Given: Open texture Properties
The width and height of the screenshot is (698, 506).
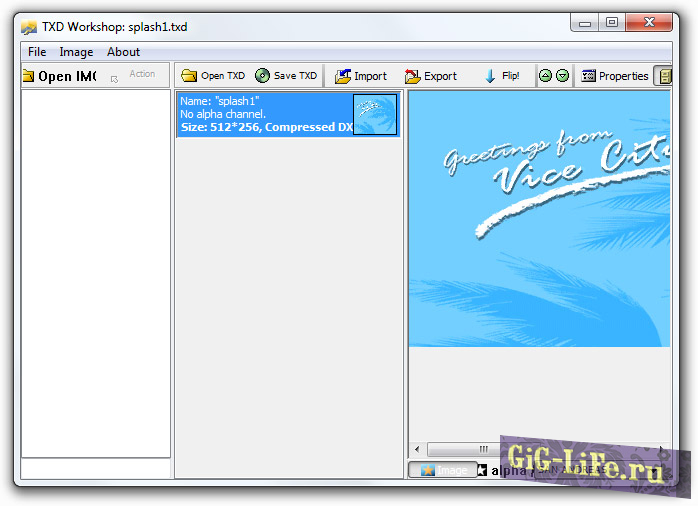Looking at the screenshot, I should tap(615, 76).
